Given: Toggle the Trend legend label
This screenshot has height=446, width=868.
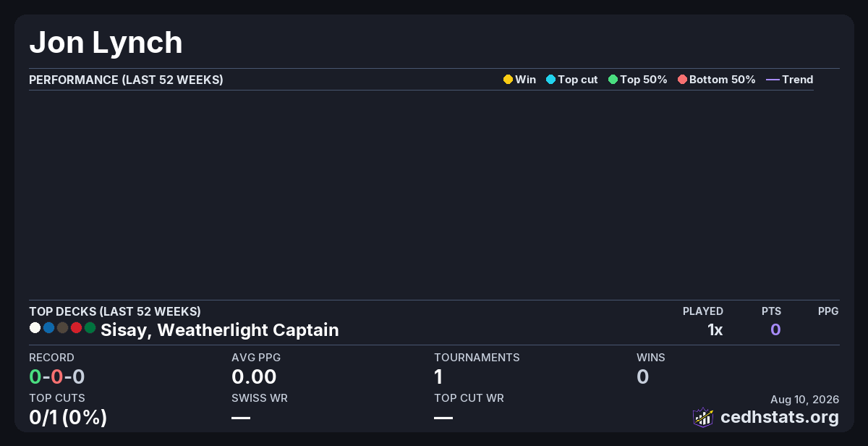Looking at the screenshot, I should pyautogui.click(x=798, y=80).
